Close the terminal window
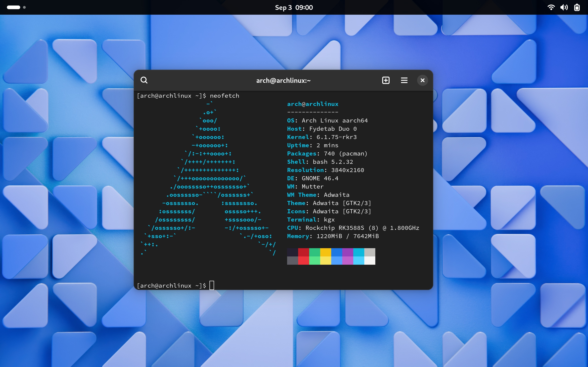This screenshot has width=588, height=367. click(x=422, y=80)
